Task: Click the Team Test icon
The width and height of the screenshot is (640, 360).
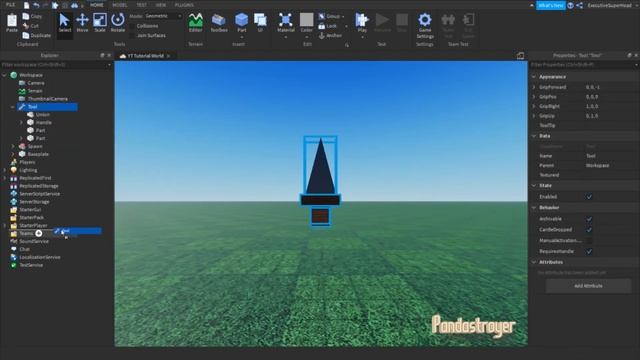Action: point(448,20)
